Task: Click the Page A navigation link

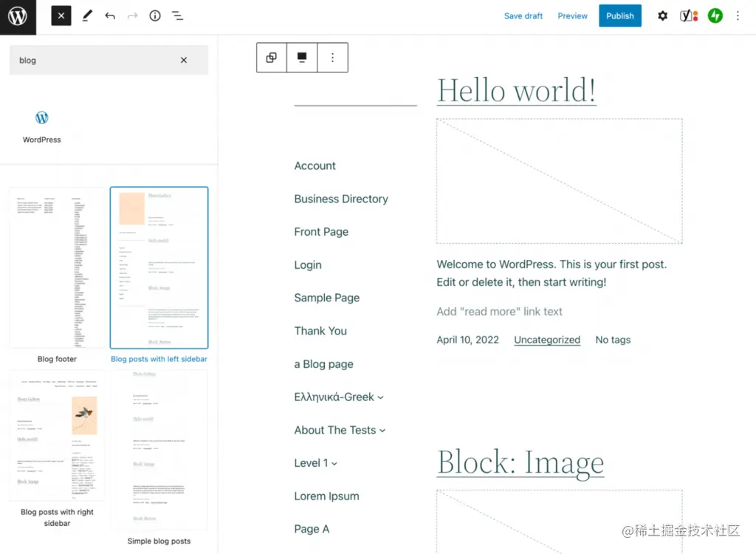Action: click(x=312, y=530)
